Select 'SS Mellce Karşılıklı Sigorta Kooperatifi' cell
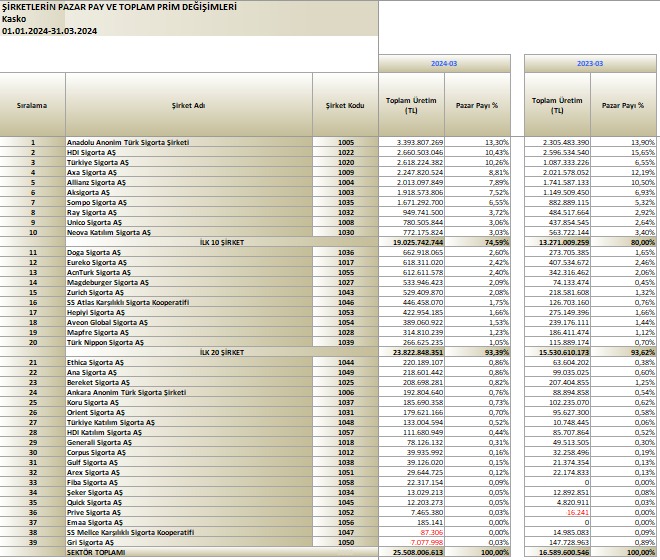 189,532
